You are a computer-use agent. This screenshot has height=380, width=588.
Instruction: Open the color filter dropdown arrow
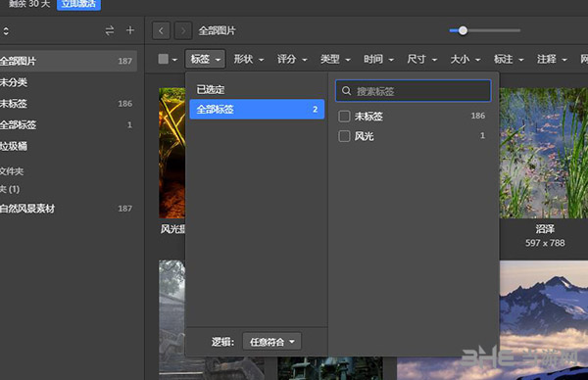[174, 60]
